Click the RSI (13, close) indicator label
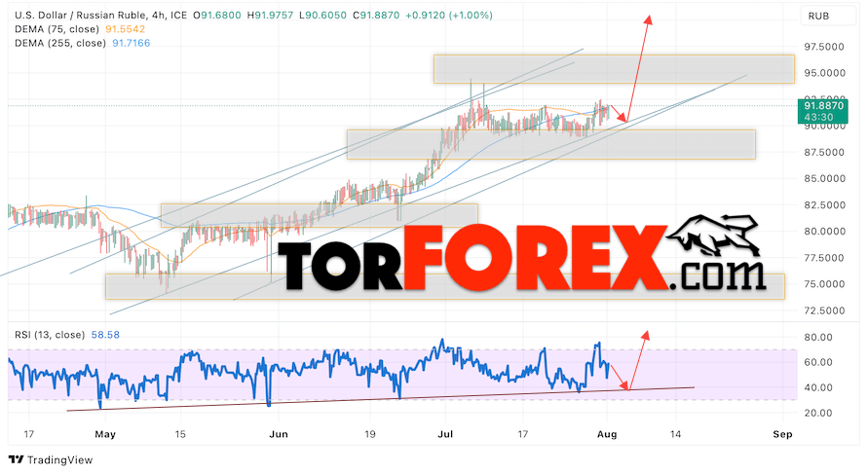868x474 pixels. tap(50, 335)
